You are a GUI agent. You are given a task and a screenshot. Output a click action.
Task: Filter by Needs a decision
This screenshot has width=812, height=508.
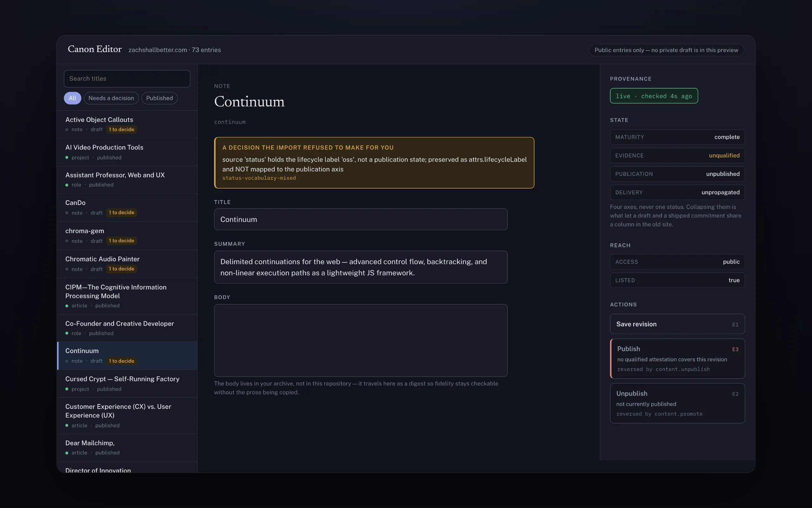tap(111, 98)
